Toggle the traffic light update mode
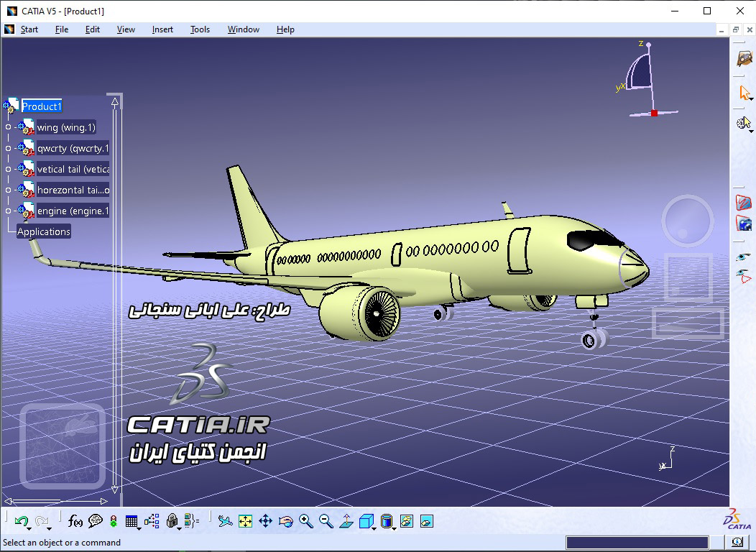This screenshot has width=756, height=552. coord(114,521)
